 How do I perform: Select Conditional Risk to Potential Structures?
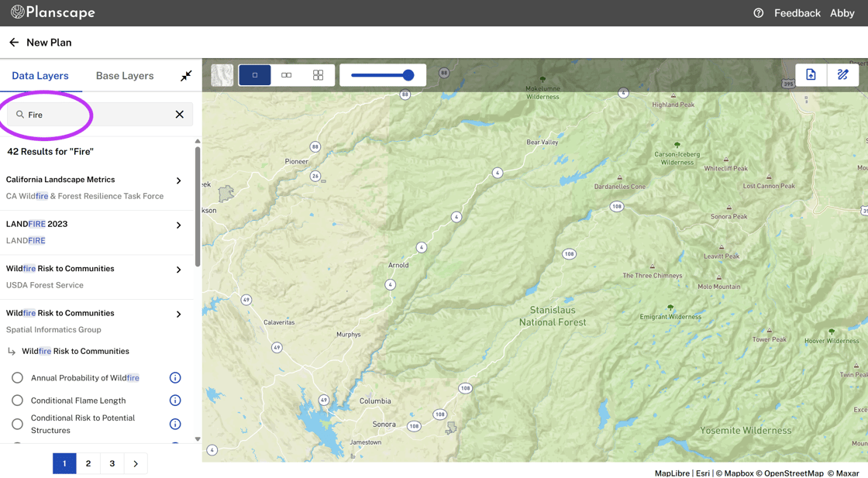point(17,424)
